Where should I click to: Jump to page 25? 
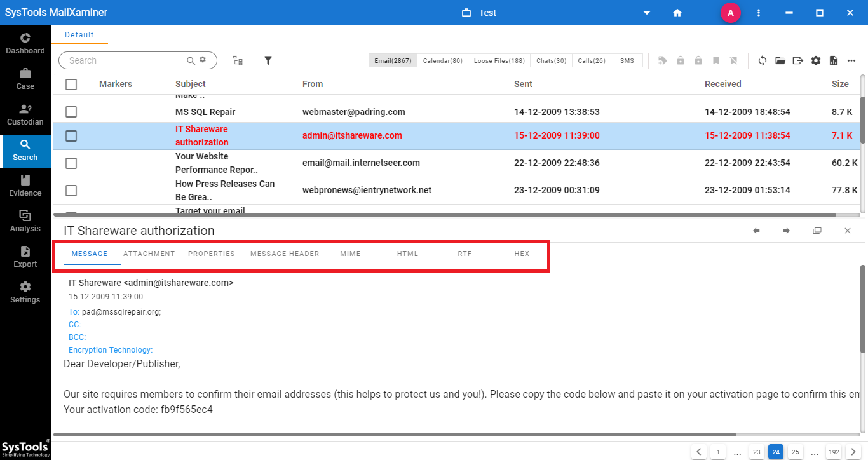click(x=795, y=452)
